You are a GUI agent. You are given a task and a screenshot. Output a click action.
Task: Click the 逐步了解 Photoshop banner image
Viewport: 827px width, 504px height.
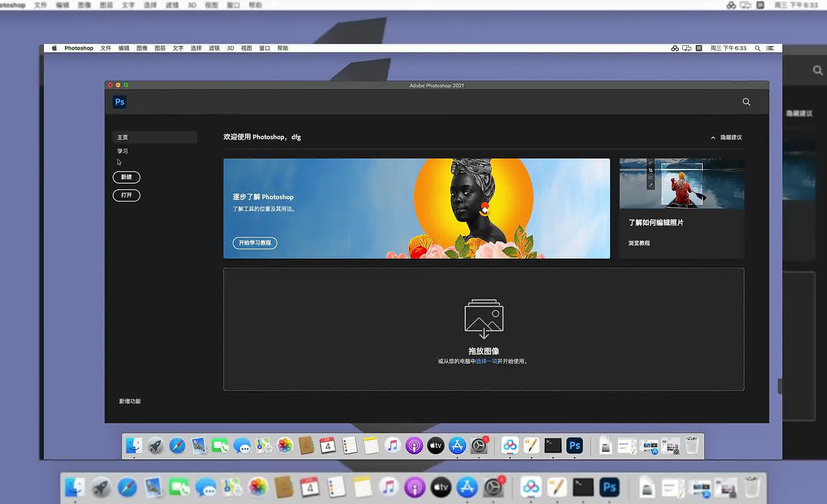click(x=417, y=209)
